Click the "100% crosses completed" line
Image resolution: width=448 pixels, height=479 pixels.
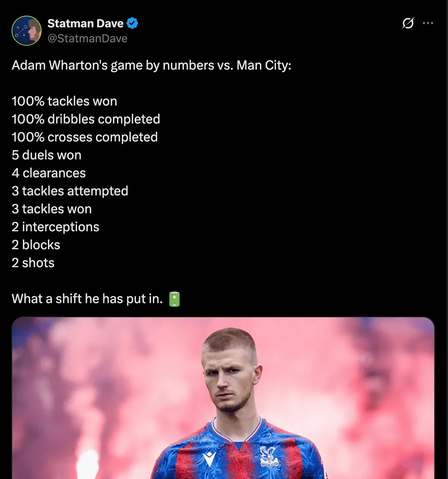coord(85,137)
